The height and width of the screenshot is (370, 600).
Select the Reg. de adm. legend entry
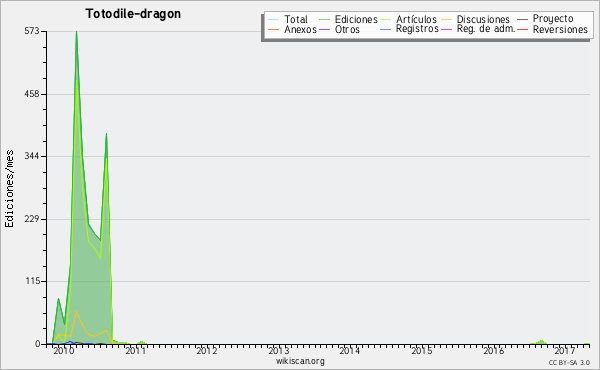486,29
